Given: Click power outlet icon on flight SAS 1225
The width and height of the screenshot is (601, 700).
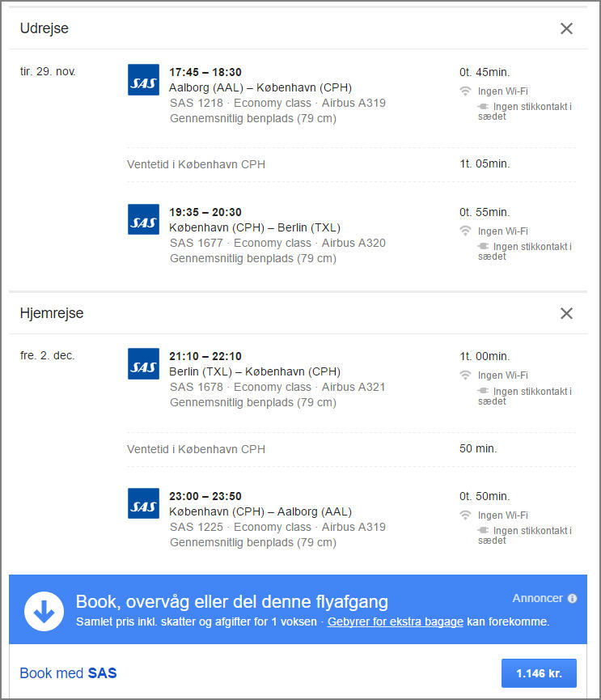Looking at the screenshot, I should 483,531.
